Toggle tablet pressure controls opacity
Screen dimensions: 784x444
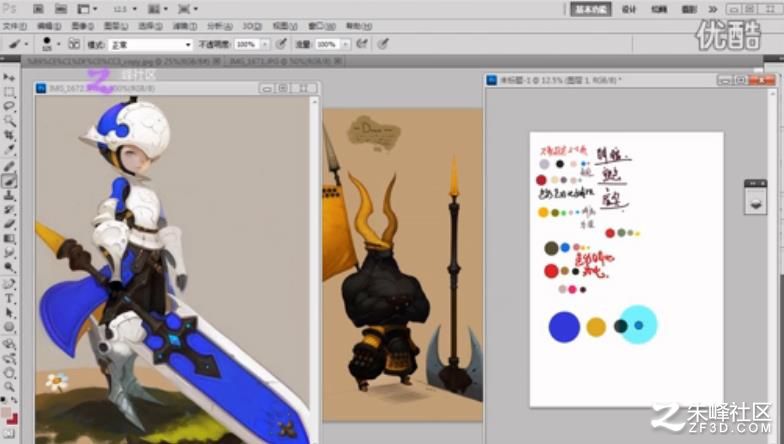tap(282, 44)
